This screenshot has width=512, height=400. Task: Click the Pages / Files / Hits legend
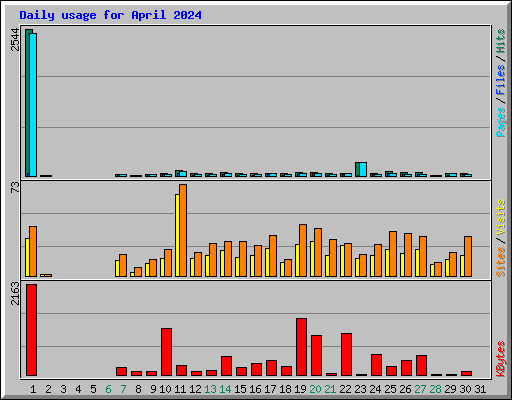coord(501,83)
